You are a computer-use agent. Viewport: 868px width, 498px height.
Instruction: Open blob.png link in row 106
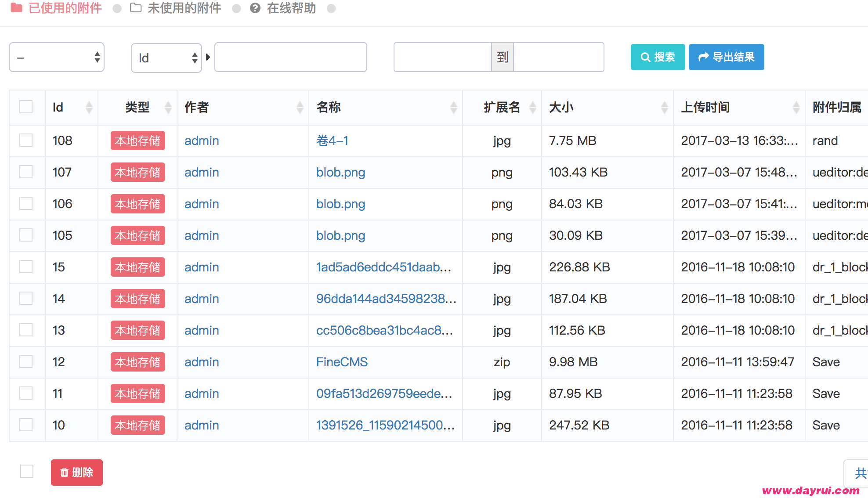341,204
